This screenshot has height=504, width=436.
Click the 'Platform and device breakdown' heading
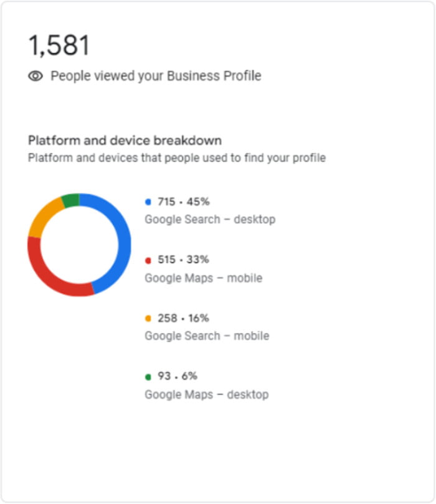tap(125, 141)
